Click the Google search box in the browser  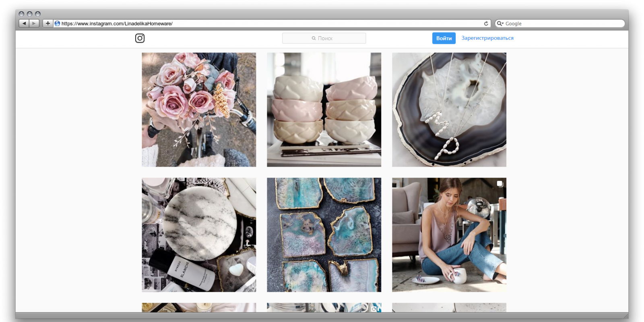(560, 23)
